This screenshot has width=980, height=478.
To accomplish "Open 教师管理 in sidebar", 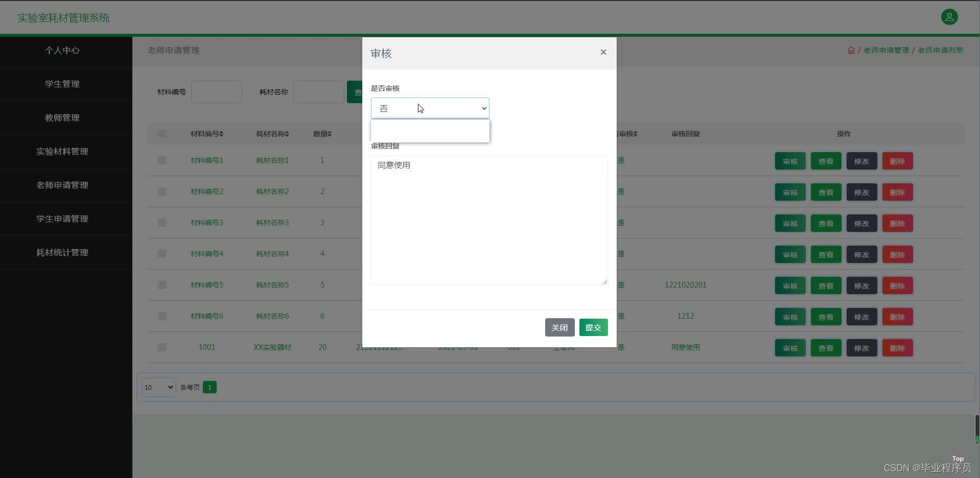I will (62, 117).
